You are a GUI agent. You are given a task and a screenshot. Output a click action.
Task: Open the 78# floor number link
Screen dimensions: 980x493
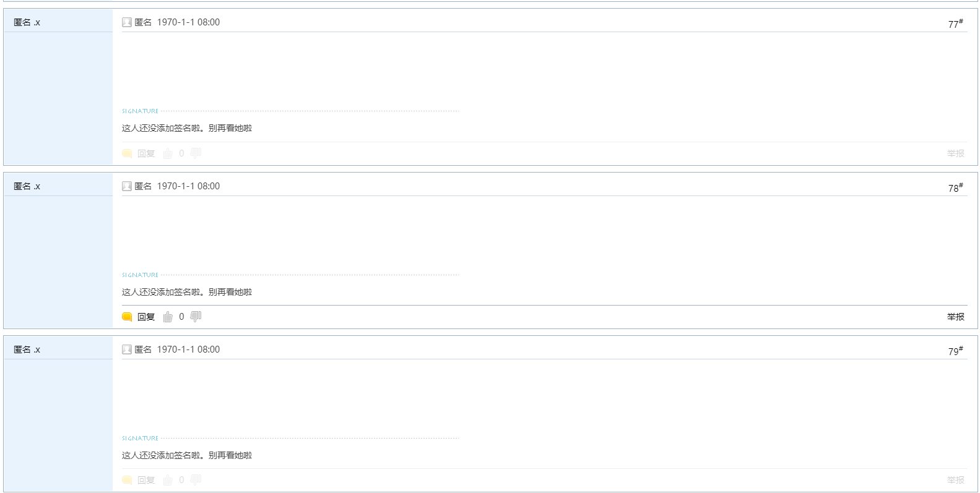tap(955, 187)
